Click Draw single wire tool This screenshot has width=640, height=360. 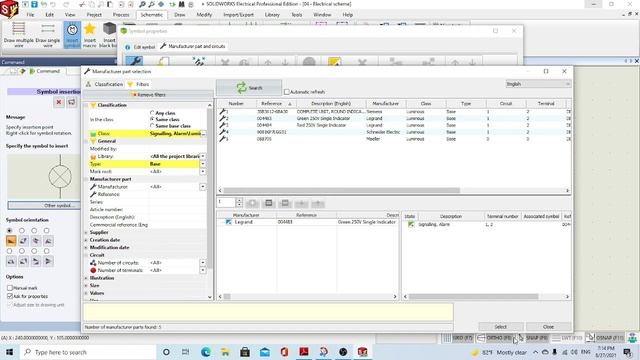pyautogui.click(x=48, y=35)
